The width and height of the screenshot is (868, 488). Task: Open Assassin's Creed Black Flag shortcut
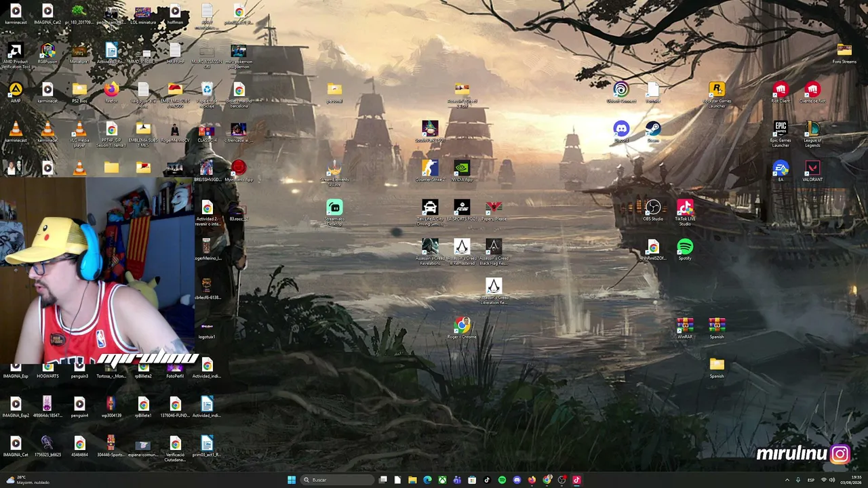point(494,251)
